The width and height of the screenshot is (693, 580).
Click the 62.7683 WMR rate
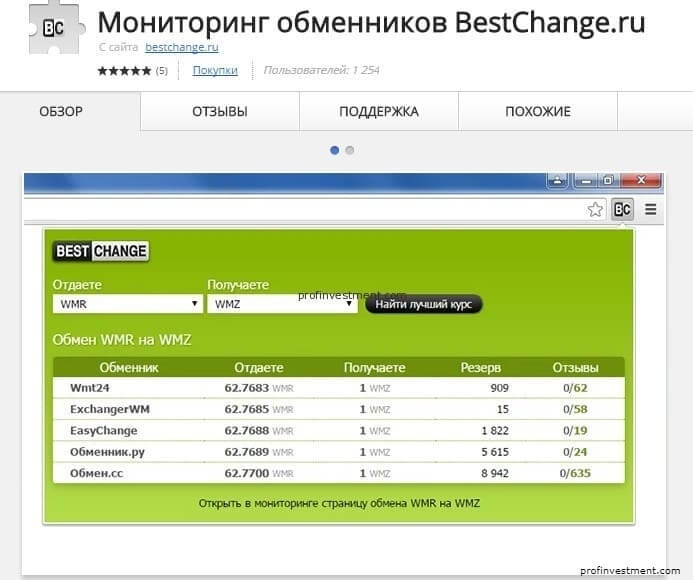coord(259,388)
